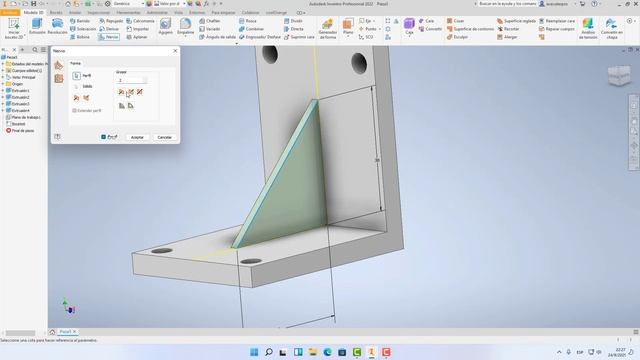
Task: Open the Generador de forma tool
Action: click(x=327, y=29)
